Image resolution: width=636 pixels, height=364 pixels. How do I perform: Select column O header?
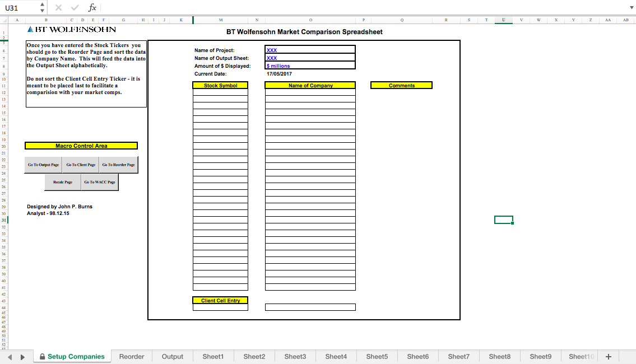310,20
